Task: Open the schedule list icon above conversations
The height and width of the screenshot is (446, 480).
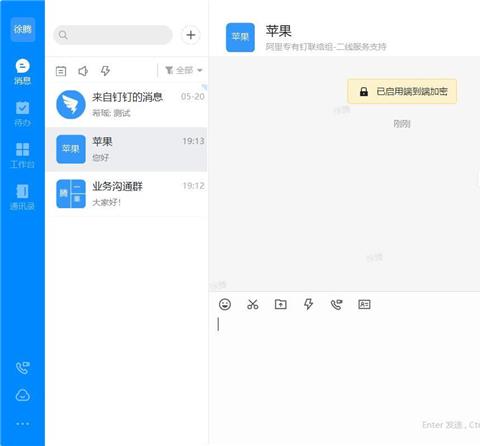Action: click(x=61, y=71)
